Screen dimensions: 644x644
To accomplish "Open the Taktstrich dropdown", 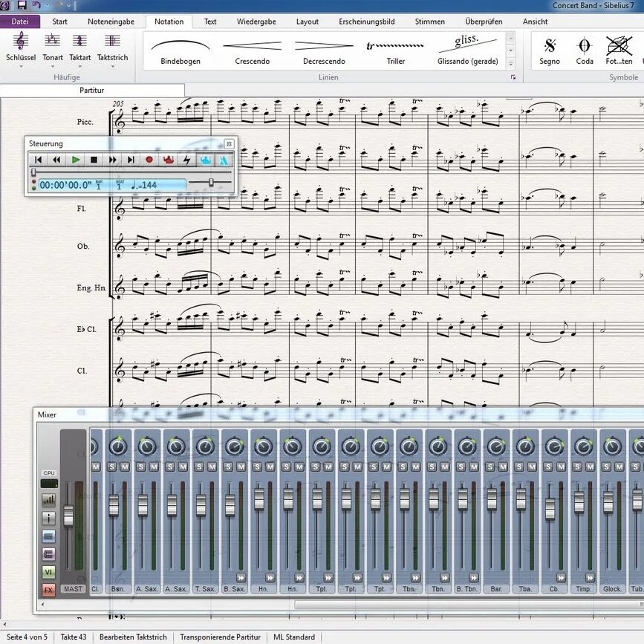I will pos(112,49).
